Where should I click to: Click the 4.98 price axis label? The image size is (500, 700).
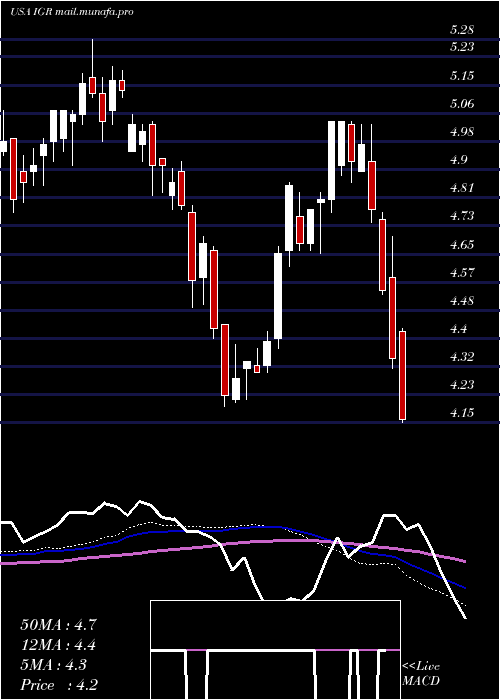pos(462,132)
